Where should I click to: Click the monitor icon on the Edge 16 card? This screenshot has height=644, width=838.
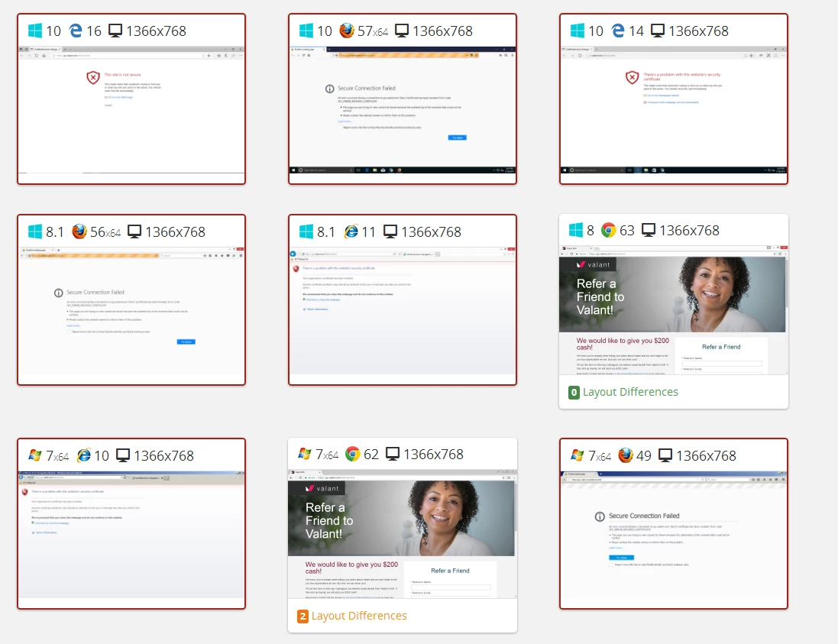[115, 31]
